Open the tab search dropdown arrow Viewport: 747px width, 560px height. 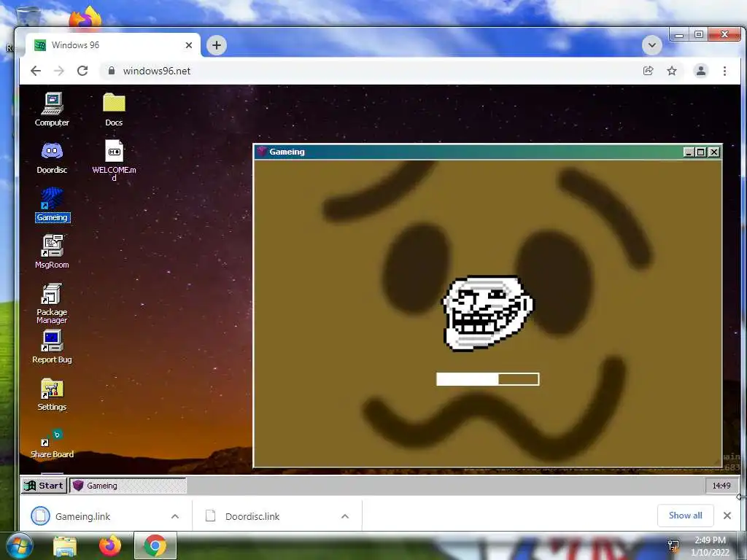[652, 45]
